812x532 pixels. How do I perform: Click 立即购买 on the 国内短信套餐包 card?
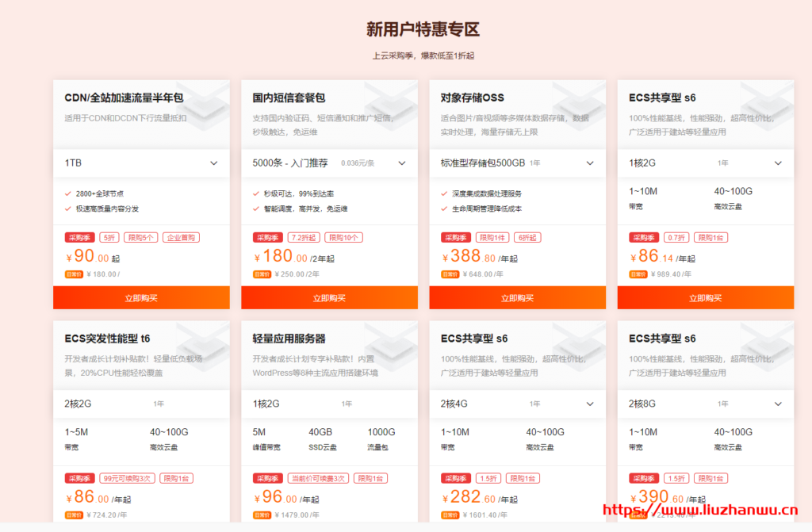pos(329,297)
